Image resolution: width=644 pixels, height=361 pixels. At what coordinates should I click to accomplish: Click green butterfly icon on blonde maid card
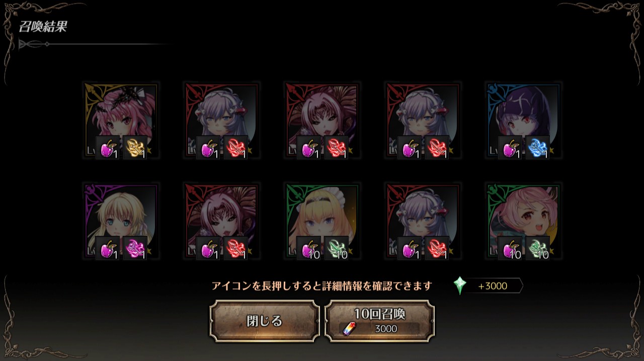coord(336,248)
